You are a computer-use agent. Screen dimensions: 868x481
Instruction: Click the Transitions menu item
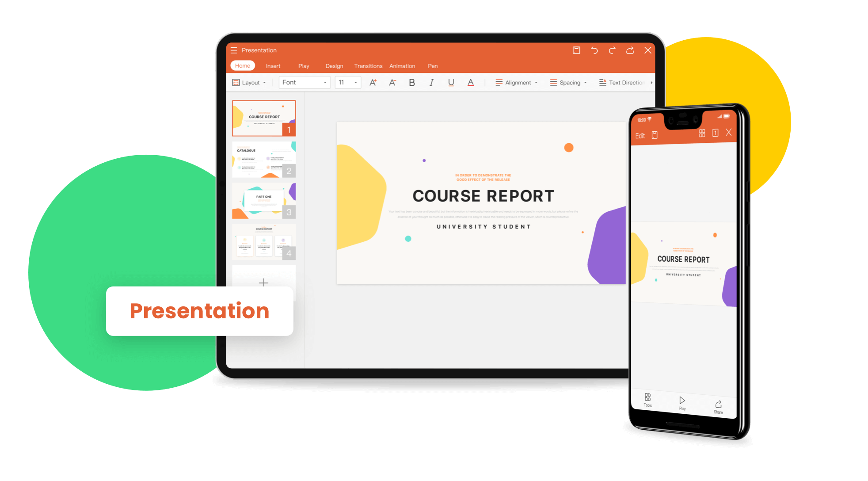click(x=368, y=65)
